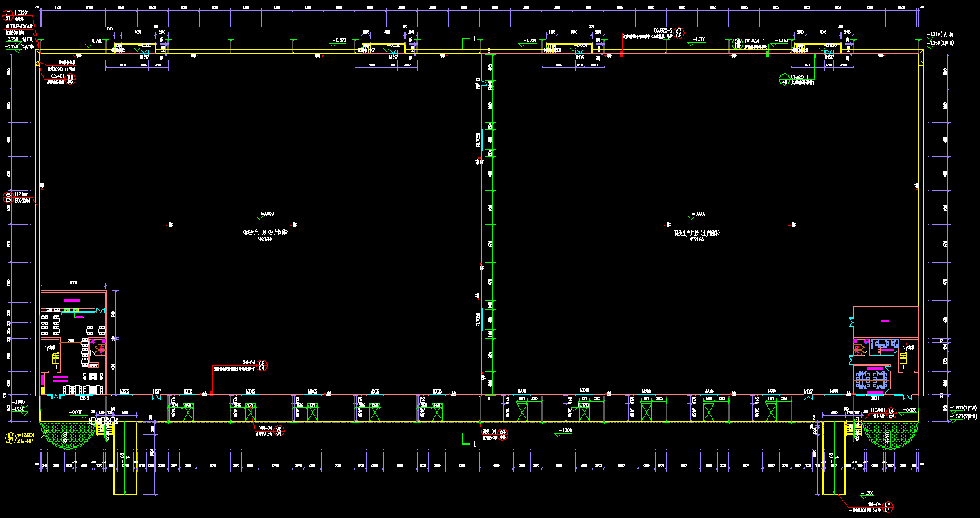Screen dimensions: 980x518
Task: Click the ±0.000 elevation marker in right hall
Action: tap(698, 216)
